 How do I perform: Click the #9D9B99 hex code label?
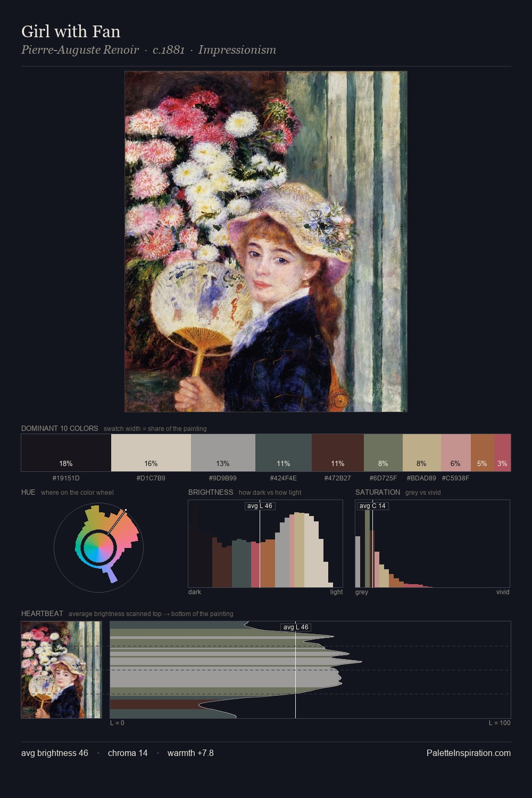pos(223,478)
